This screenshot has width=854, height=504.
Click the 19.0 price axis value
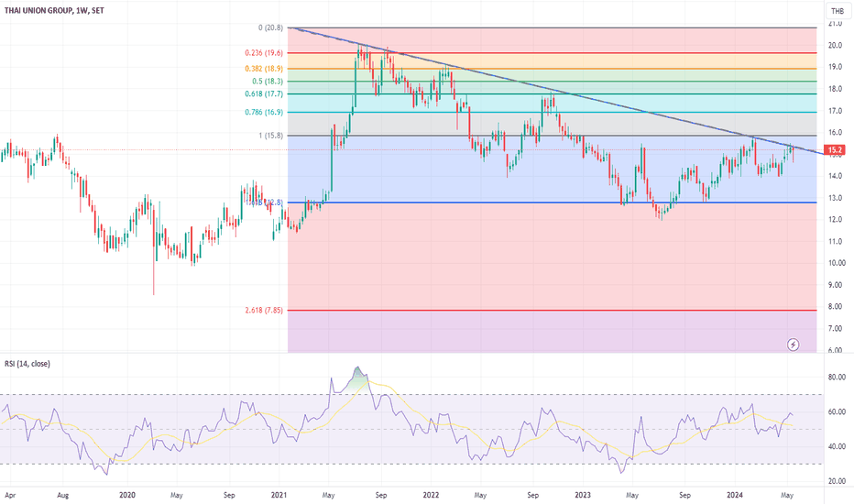coord(835,67)
